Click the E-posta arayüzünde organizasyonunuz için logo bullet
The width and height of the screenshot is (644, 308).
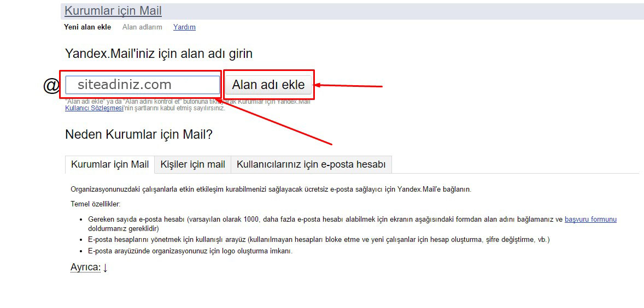pyautogui.click(x=190, y=251)
